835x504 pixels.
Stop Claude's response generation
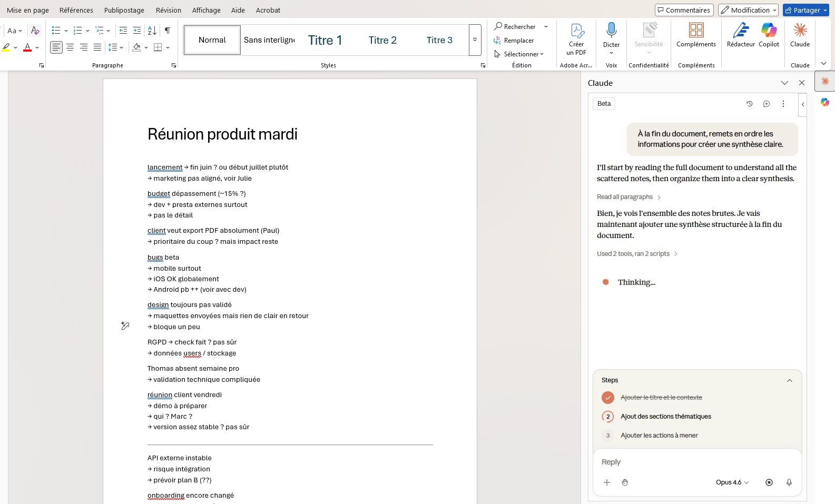click(x=769, y=482)
